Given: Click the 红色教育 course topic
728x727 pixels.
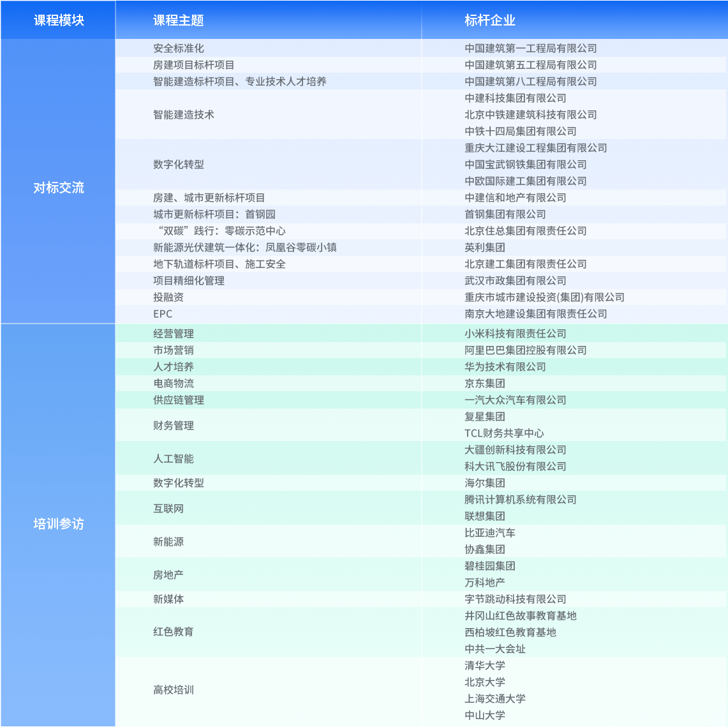Looking at the screenshot, I should pos(170,633).
